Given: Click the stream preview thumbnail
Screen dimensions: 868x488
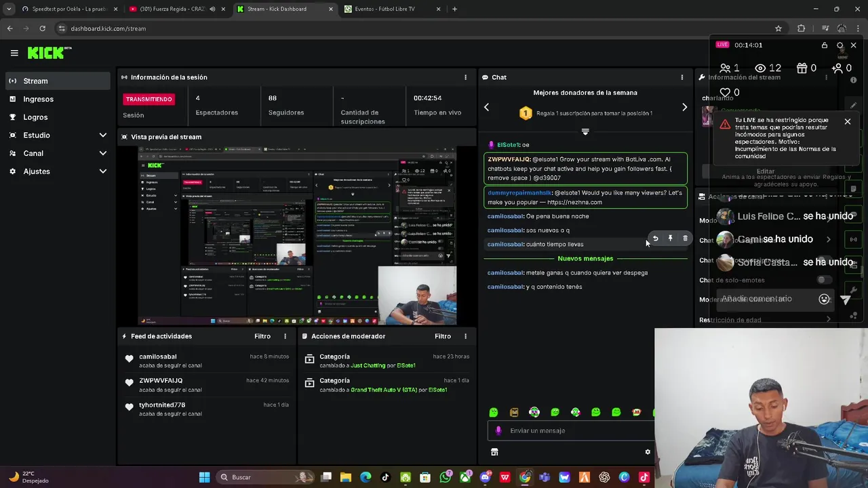Looking at the screenshot, I should pos(298,236).
